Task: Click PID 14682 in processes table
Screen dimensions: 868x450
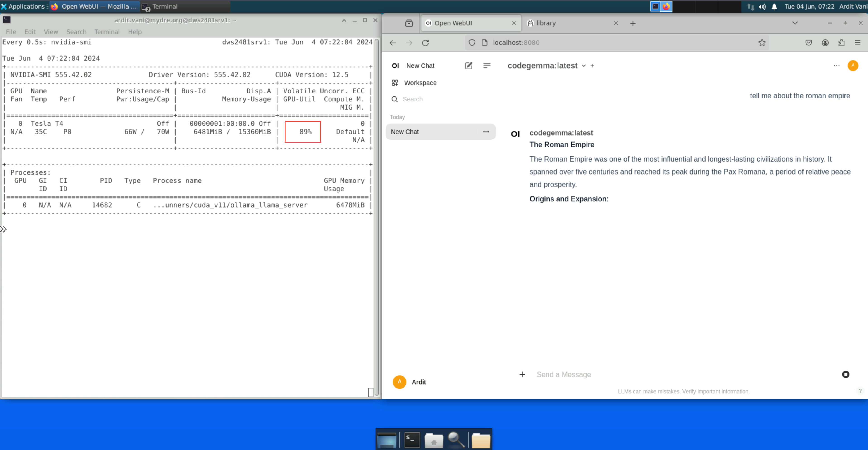Action: tap(102, 205)
